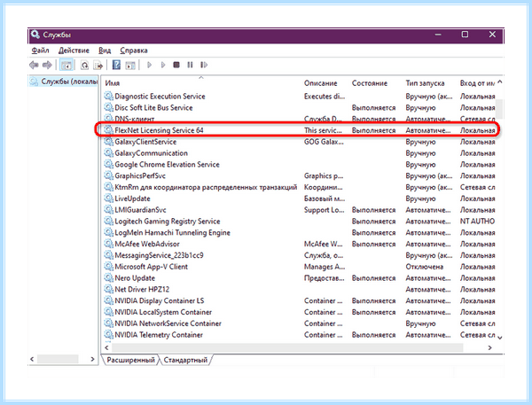The image size is (532, 405).
Task: Sort by the Вход от имени column header
Action: [x=477, y=83]
